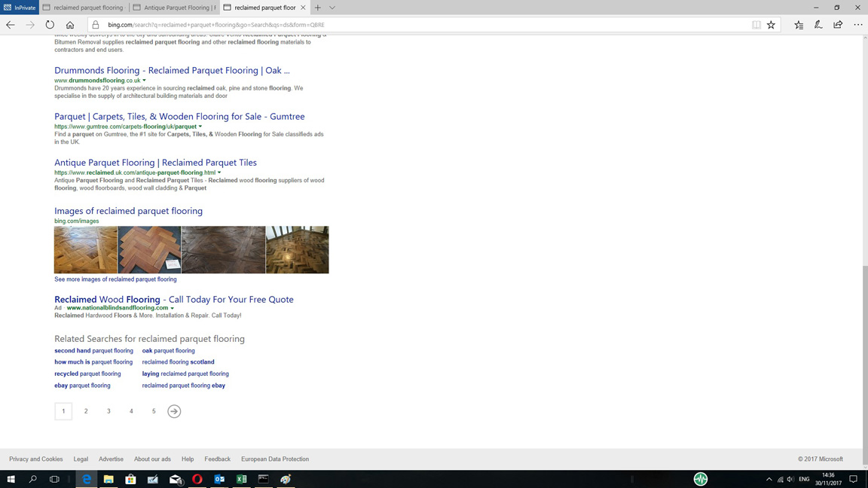868x488 pixels.
Task: Go to next results page arrow
Action: tap(174, 411)
